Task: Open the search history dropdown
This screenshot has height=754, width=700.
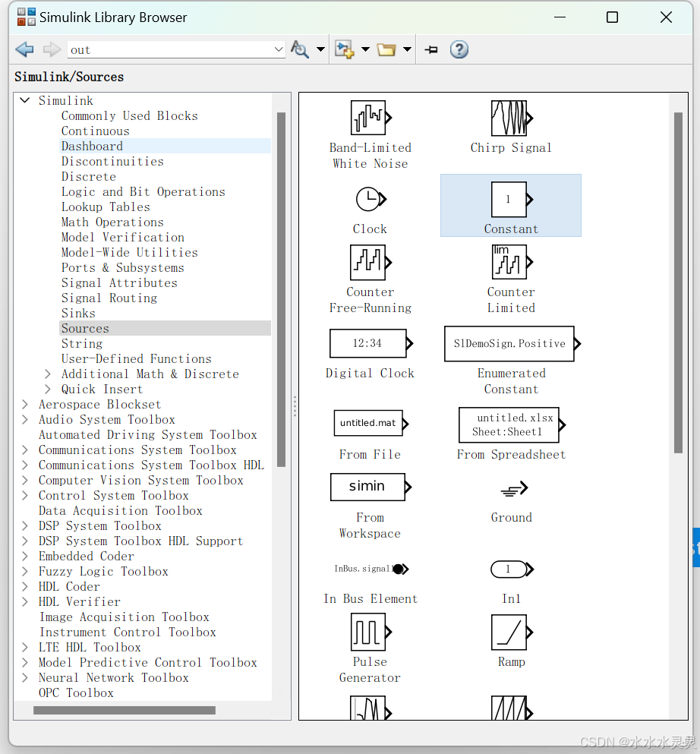Action: click(x=279, y=49)
